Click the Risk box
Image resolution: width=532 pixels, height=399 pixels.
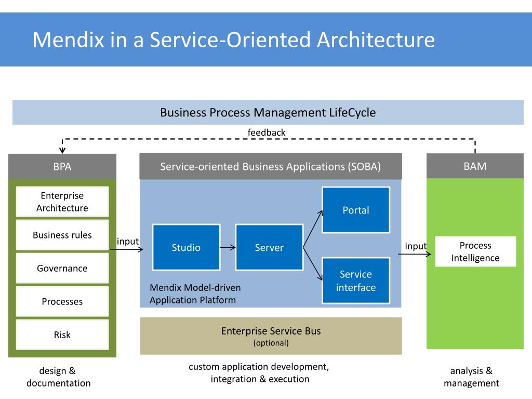pos(62,335)
